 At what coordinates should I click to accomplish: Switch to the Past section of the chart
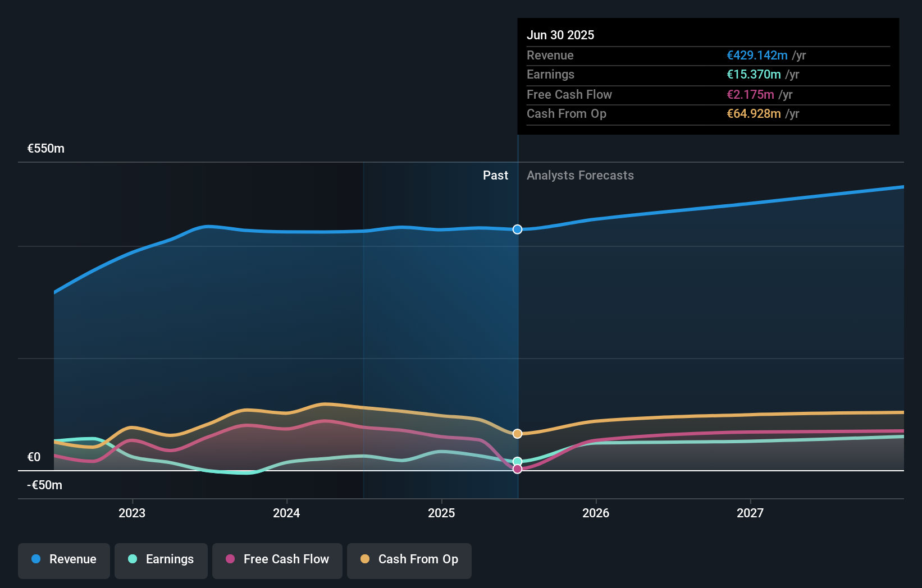(x=495, y=175)
